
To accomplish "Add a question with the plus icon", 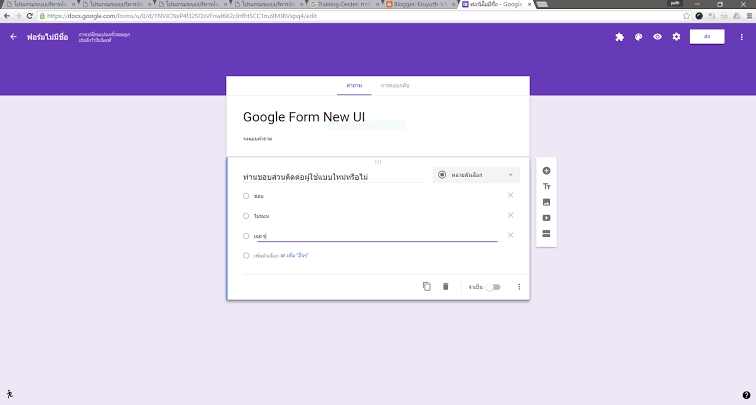I will [546, 171].
